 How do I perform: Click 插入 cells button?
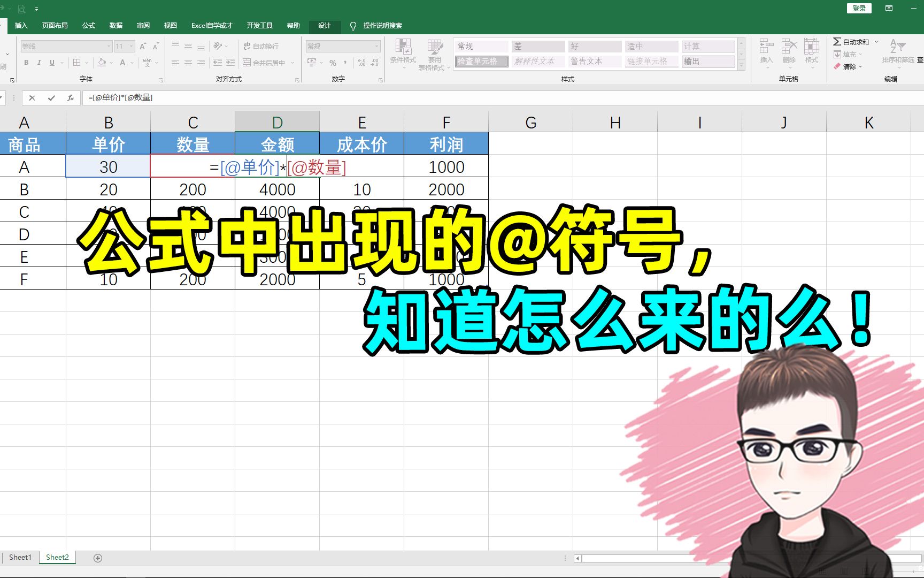coord(766,53)
